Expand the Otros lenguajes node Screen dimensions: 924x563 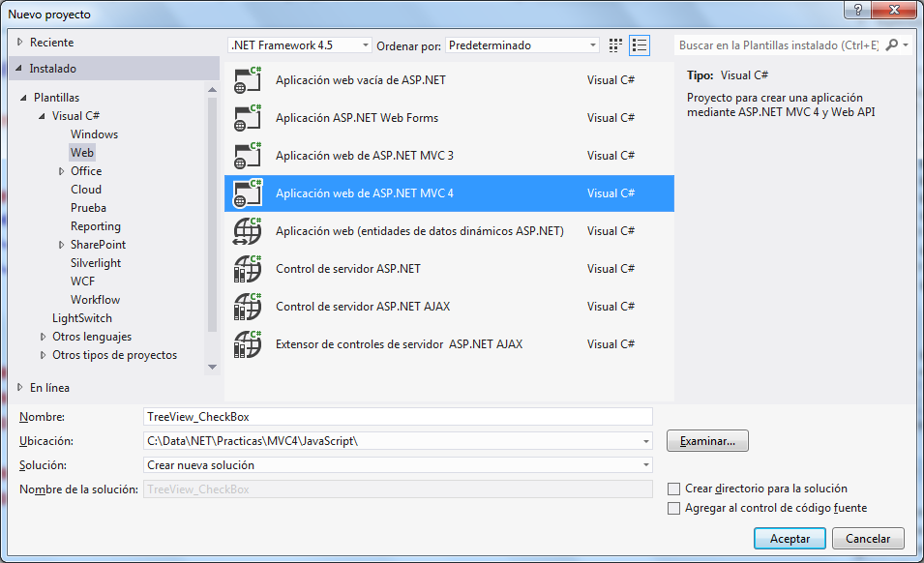43,337
